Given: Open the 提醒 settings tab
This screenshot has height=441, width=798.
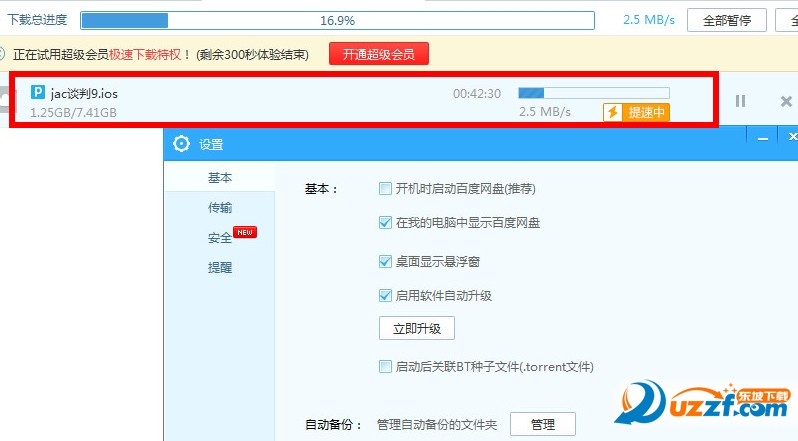Looking at the screenshot, I should [x=220, y=268].
